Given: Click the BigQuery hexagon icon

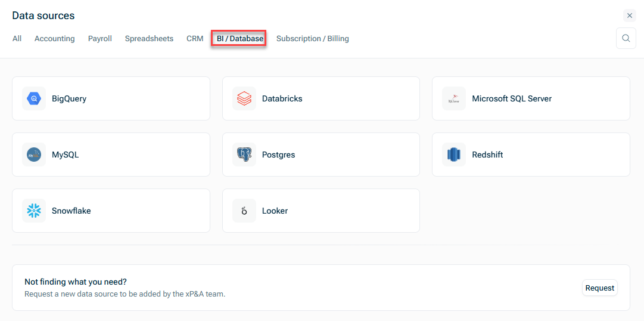Looking at the screenshot, I should point(34,98).
